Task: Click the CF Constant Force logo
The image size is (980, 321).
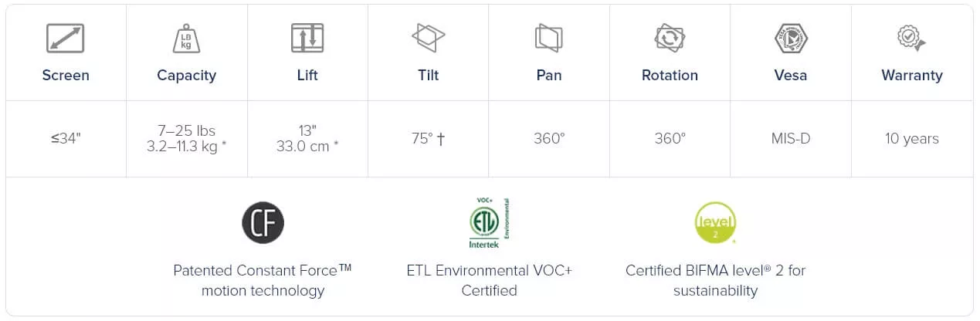Action: (x=263, y=223)
